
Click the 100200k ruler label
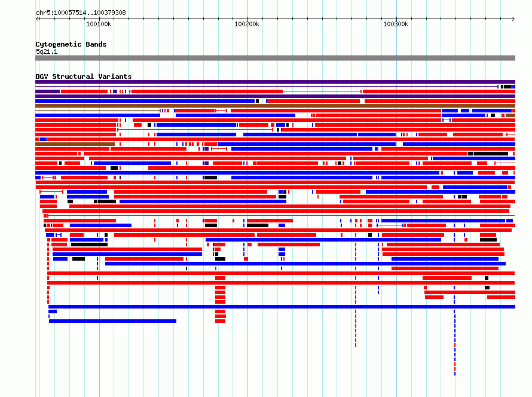point(247,24)
